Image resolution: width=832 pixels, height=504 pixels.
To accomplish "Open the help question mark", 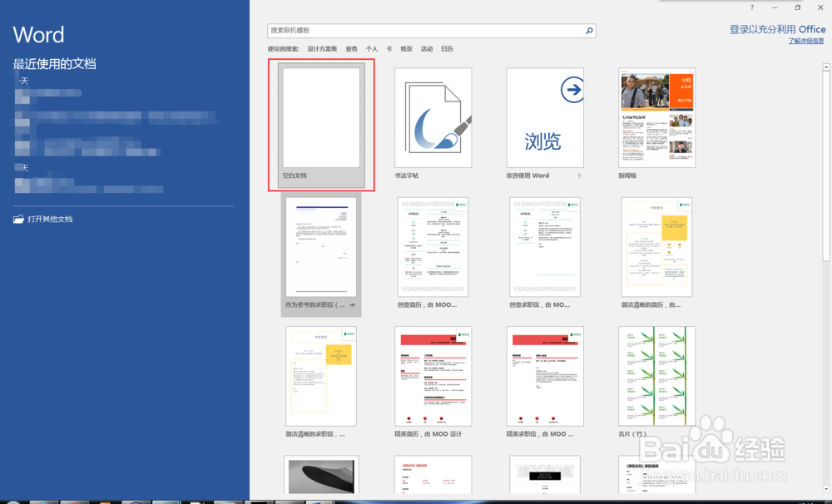I will click(752, 7).
